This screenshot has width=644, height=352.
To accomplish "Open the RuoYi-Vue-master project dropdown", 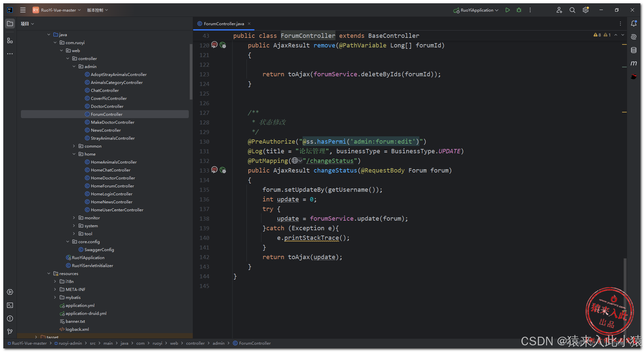I will pyautogui.click(x=57, y=10).
